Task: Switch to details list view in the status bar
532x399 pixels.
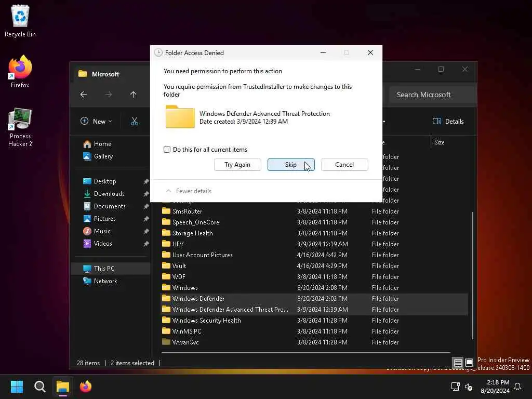Action: coord(458,363)
